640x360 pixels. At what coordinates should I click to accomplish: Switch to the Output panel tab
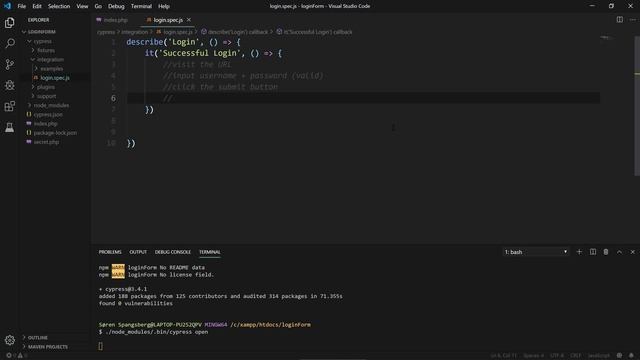click(x=138, y=252)
